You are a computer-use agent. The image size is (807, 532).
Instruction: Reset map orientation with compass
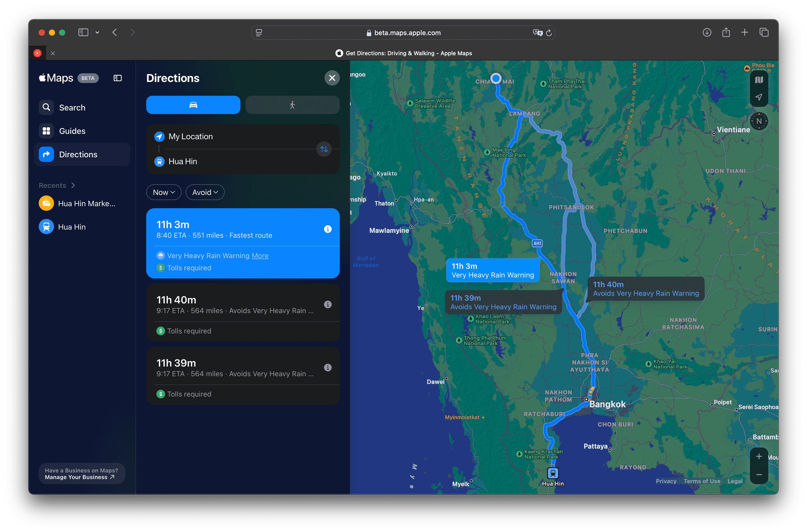click(x=759, y=121)
